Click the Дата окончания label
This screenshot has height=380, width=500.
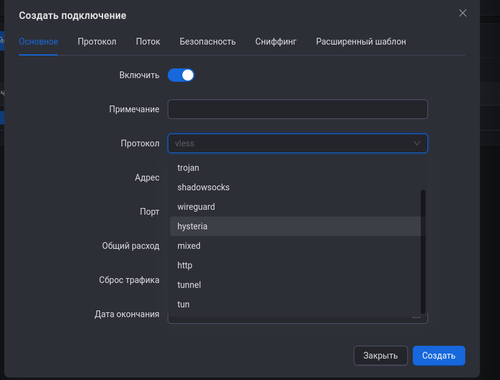pyautogui.click(x=127, y=314)
